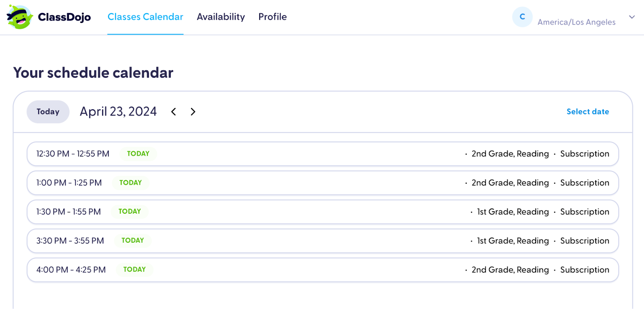Go to previous day with left chevron

point(173,112)
